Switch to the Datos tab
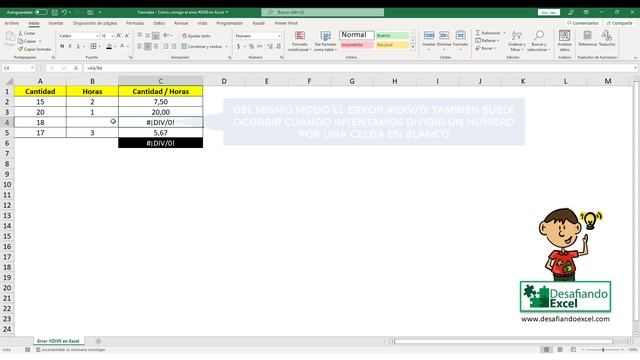 (159, 23)
